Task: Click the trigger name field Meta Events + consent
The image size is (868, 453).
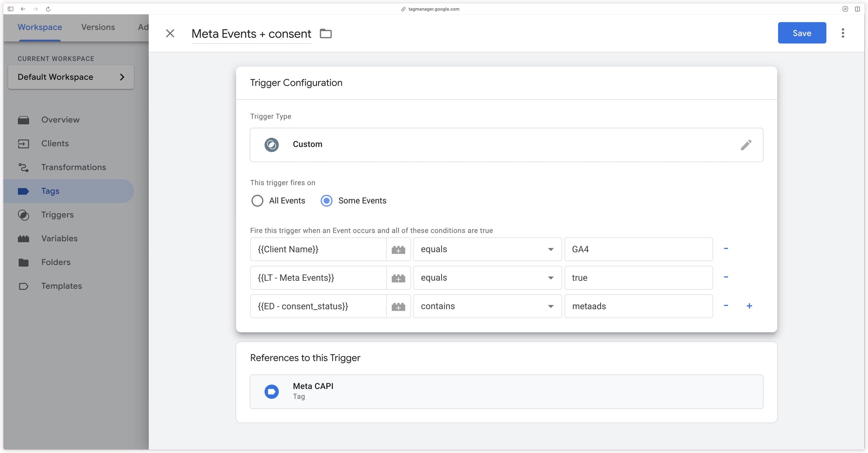Action: point(251,34)
